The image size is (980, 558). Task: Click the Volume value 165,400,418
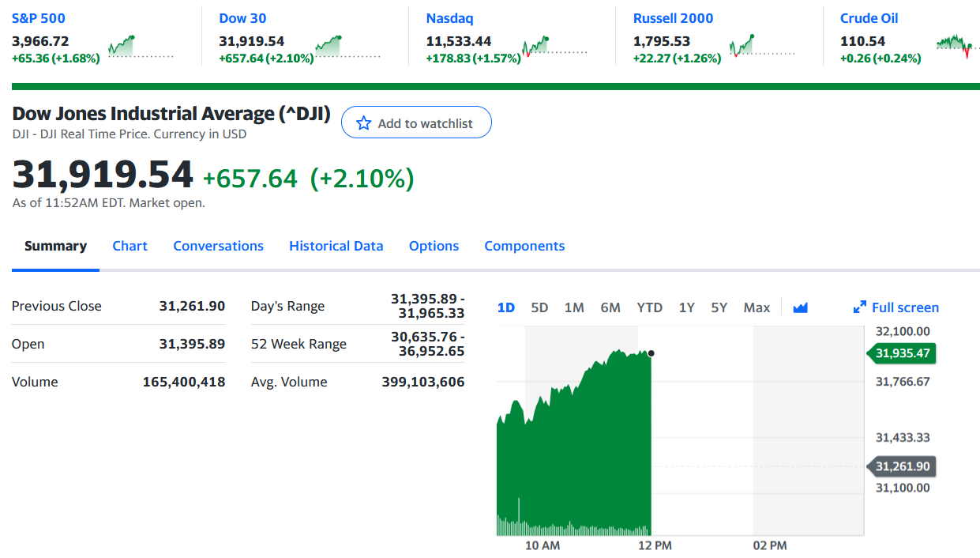[x=184, y=382]
